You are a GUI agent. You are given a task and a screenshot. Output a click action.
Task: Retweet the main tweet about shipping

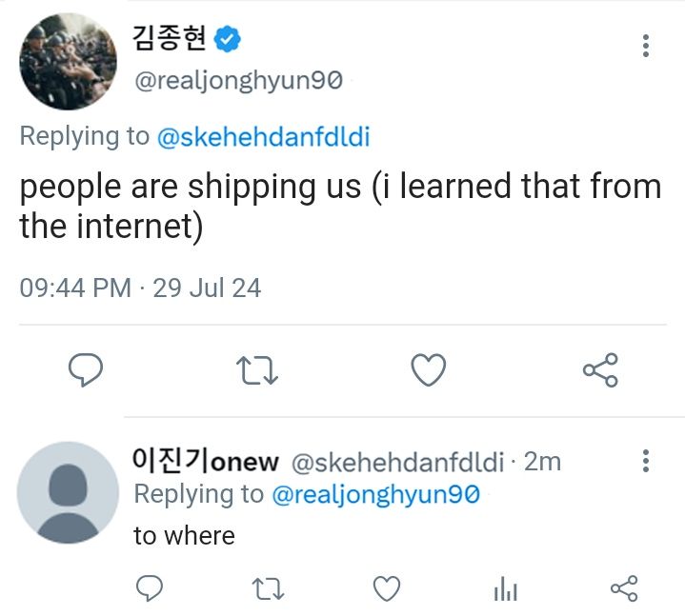[257, 370]
